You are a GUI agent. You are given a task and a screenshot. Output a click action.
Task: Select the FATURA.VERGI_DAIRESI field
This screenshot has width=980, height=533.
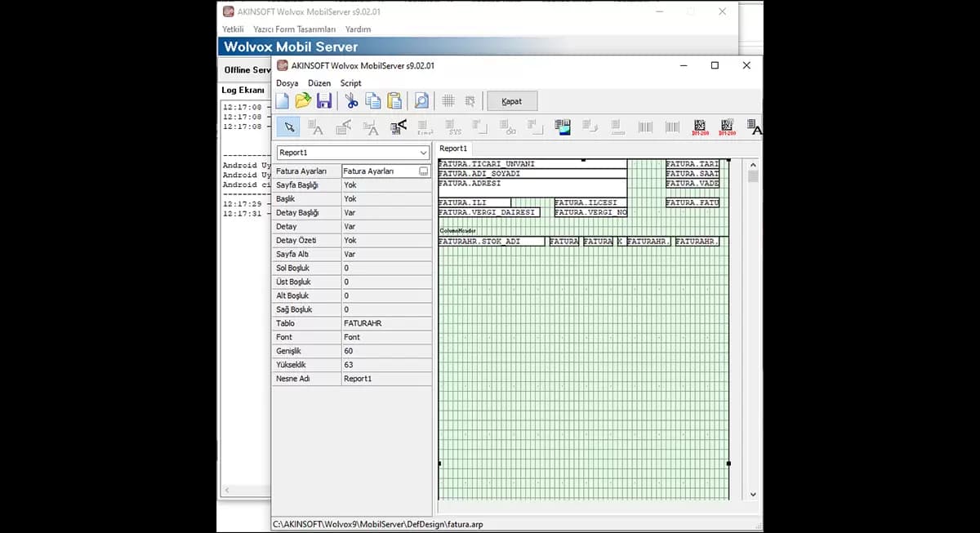[489, 212]
